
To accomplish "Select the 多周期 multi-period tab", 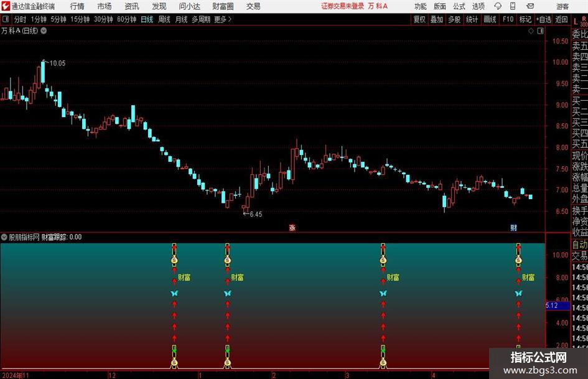I will tap(201, 19).
